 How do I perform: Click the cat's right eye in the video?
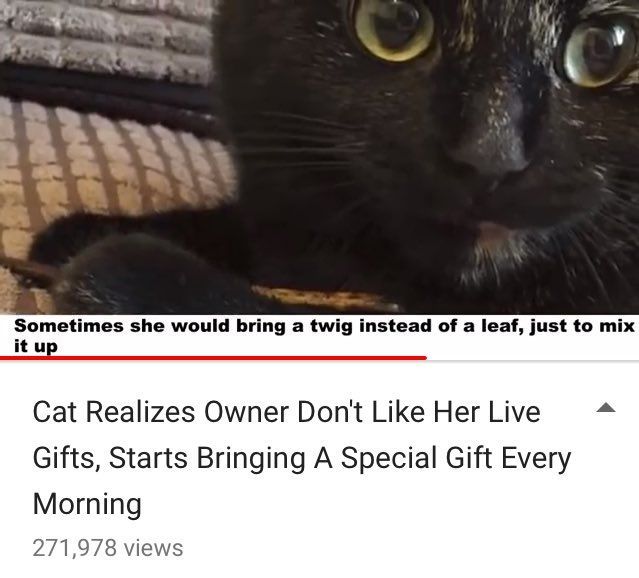tap(596, 53)
